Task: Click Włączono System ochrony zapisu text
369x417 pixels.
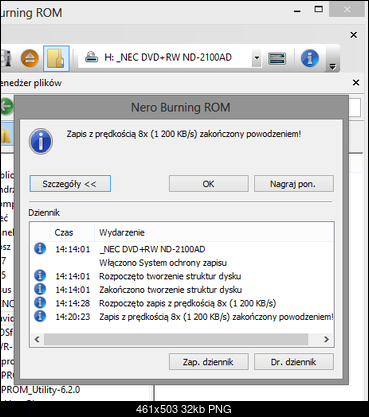Action: tap(163, 263)
